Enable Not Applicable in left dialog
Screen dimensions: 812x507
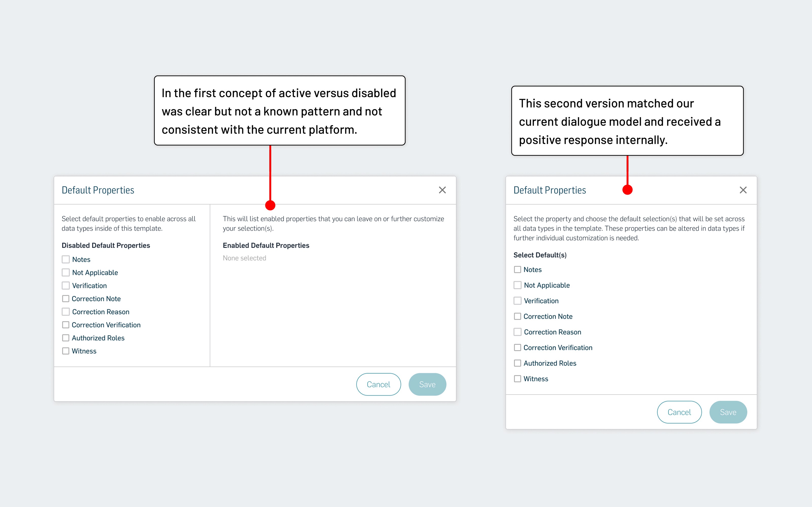point(66,273)
